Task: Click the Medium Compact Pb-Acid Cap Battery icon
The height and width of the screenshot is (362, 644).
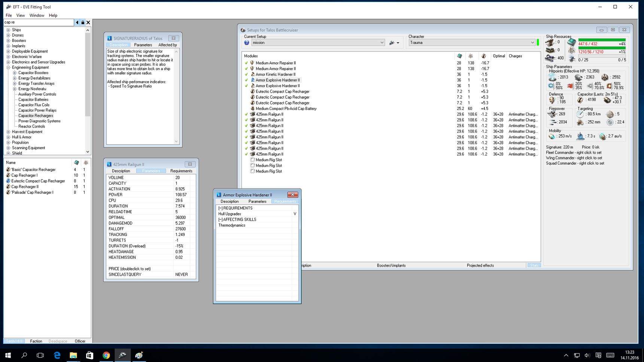Action: pyautogui.click(x=253, y=108)
